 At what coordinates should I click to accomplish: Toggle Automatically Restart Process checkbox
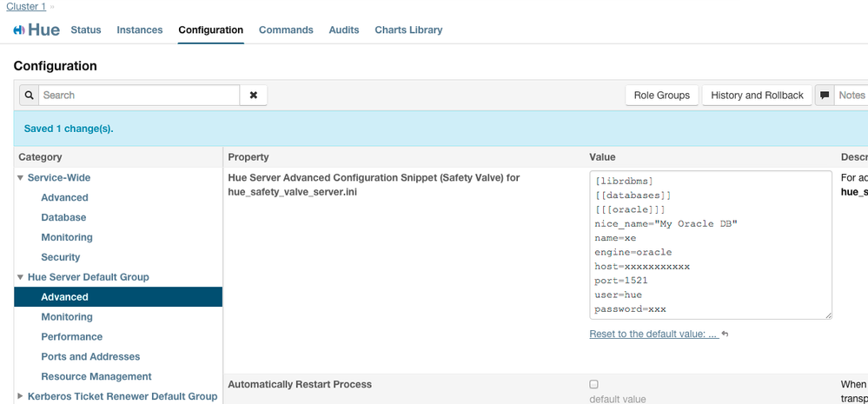point(593,384)
